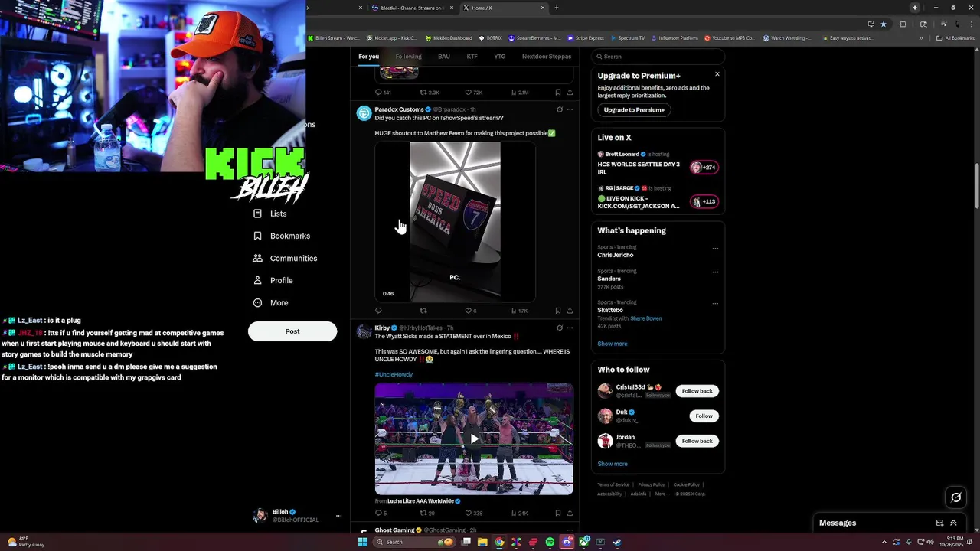980x551 pixels.
Task: Switch to the KTF tab
Action: point(472,57)
